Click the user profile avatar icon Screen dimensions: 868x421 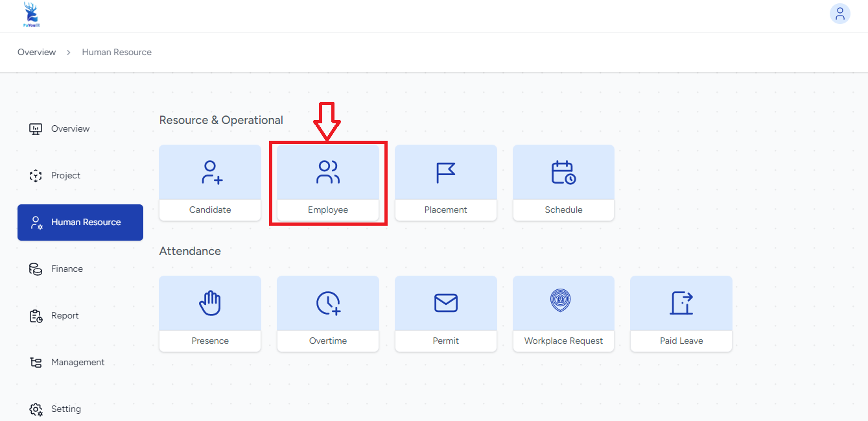coord(839,14)
